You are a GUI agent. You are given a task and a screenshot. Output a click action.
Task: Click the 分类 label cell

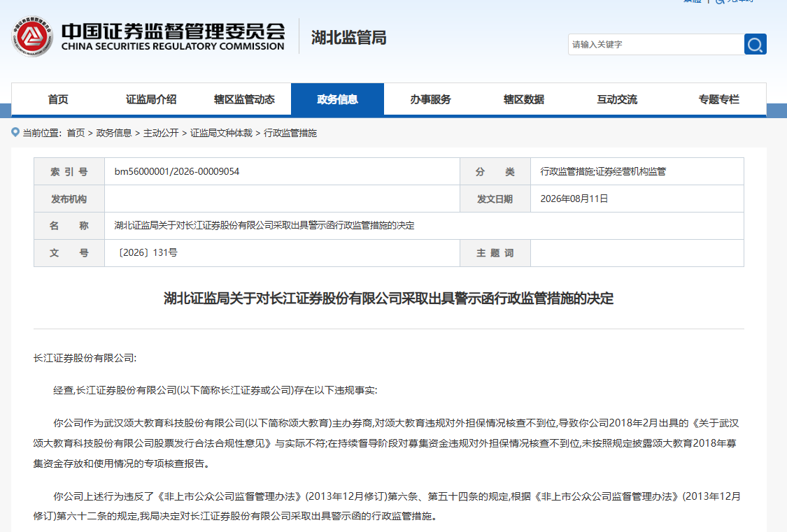point(495,171)
